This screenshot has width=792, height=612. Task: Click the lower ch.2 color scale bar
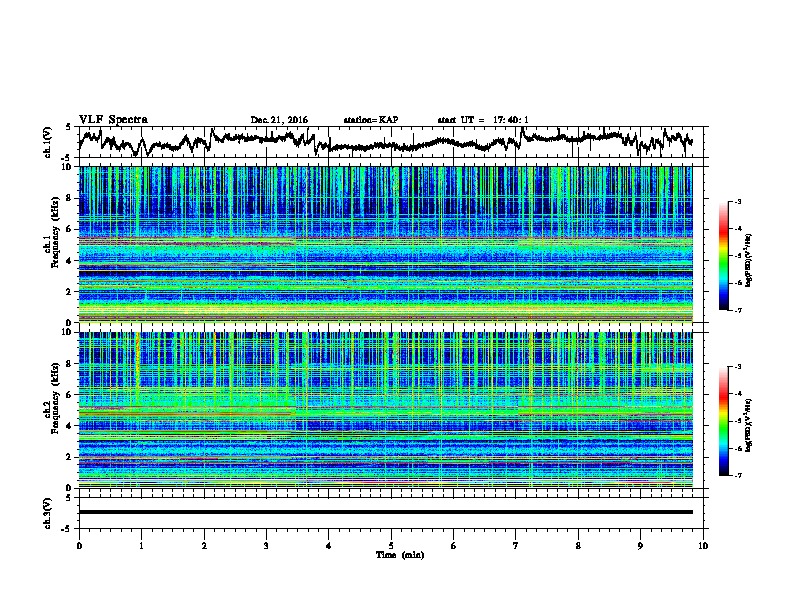tap(723, 421)
